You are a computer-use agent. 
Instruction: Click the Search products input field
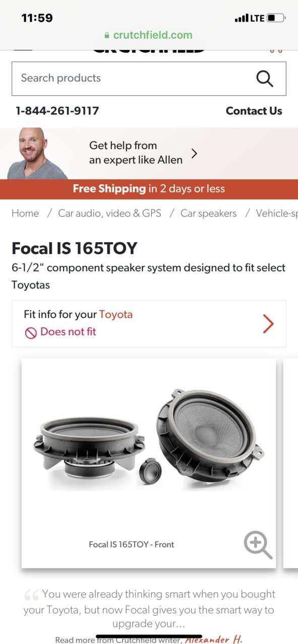(149, 79)
